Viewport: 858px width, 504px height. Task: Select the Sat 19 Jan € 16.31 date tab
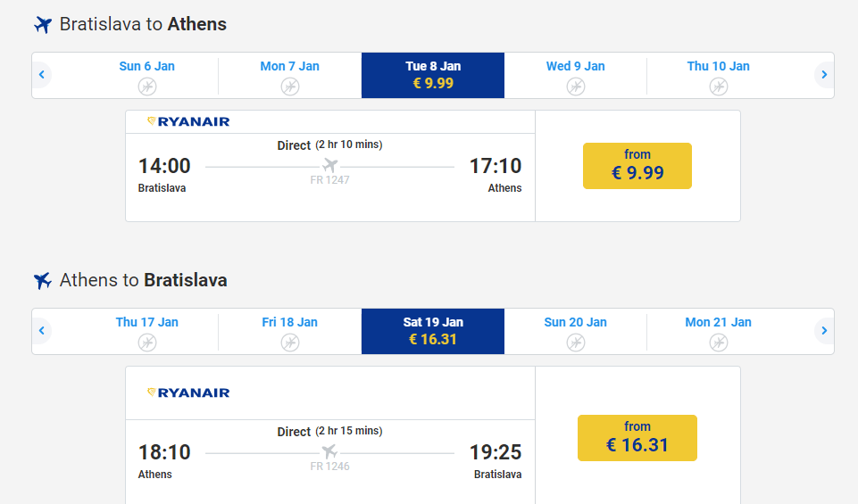pyautogui.click(x=433, y=331)
